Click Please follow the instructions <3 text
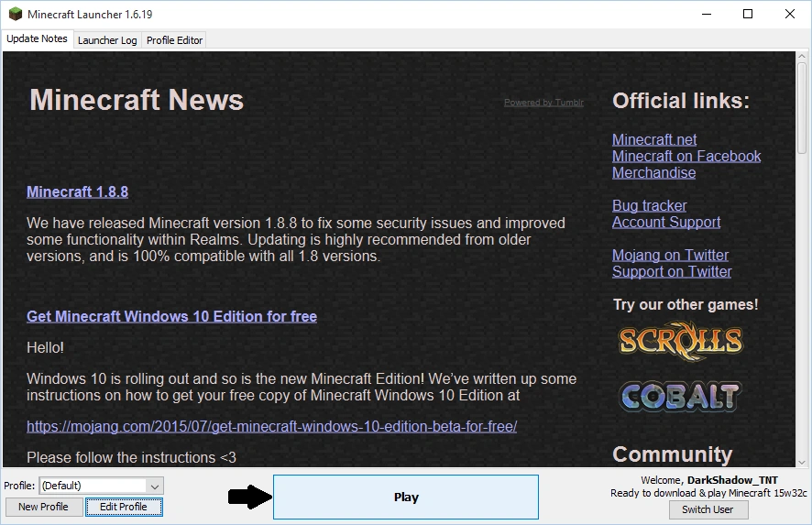Image resolution: width=812 pixels, height=525 pixels. (131, 458)
